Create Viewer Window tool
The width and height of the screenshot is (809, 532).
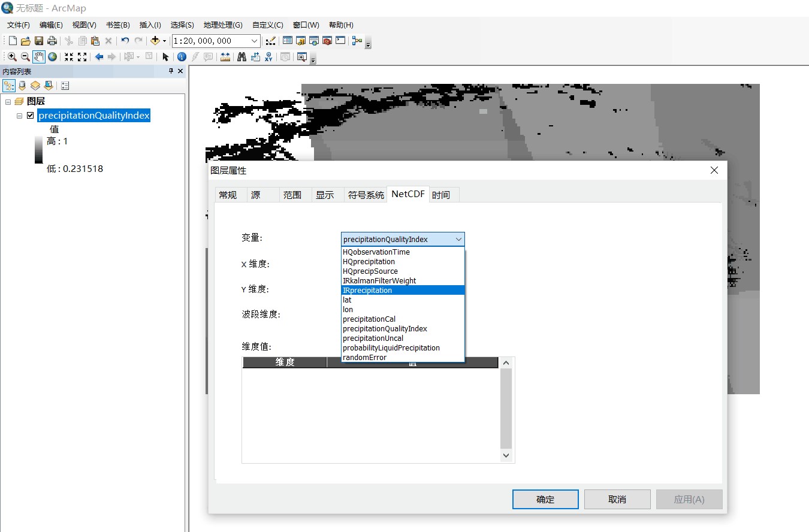tap(301, 57)
